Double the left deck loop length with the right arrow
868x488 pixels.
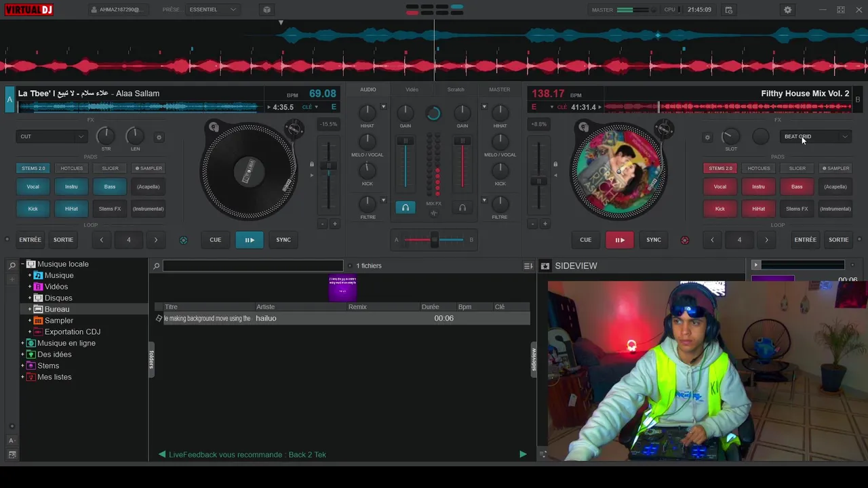coord(156,239)
